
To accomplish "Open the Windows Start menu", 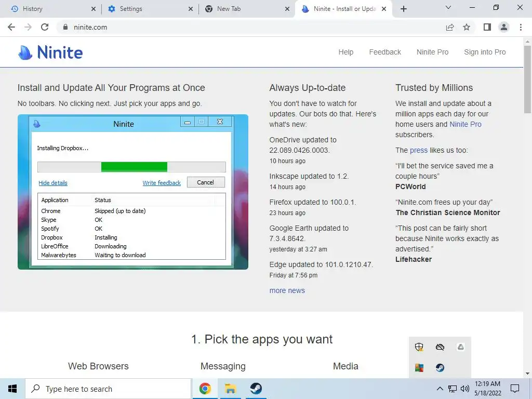I will point(12,389).
